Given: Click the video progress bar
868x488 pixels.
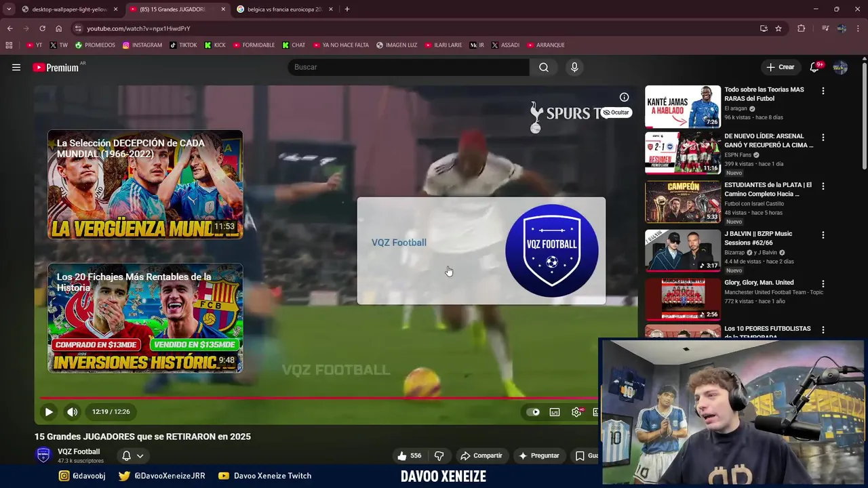Looking at the screenshot, I should (x=319, y=398).
